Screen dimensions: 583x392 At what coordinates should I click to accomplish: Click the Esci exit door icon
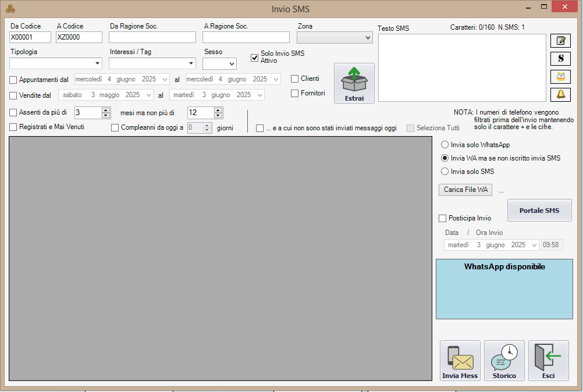(548, 361)
